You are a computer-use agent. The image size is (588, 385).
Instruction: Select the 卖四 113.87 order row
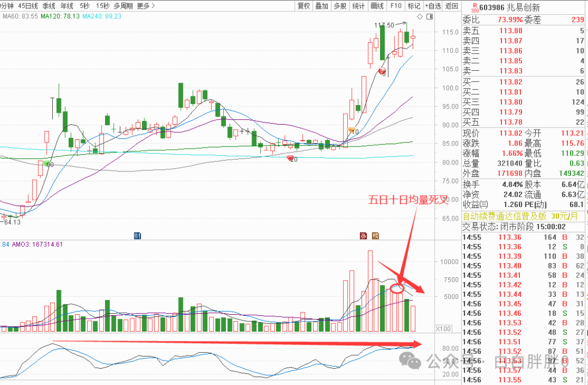[524, 40]
